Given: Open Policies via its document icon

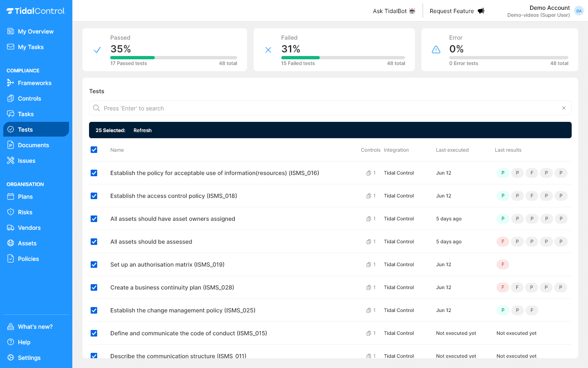Looking at the screenshot, I should click(10, 258).
